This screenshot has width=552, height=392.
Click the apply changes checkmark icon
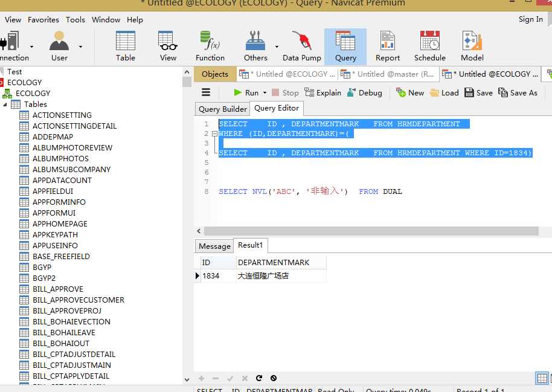click(230, 378)
